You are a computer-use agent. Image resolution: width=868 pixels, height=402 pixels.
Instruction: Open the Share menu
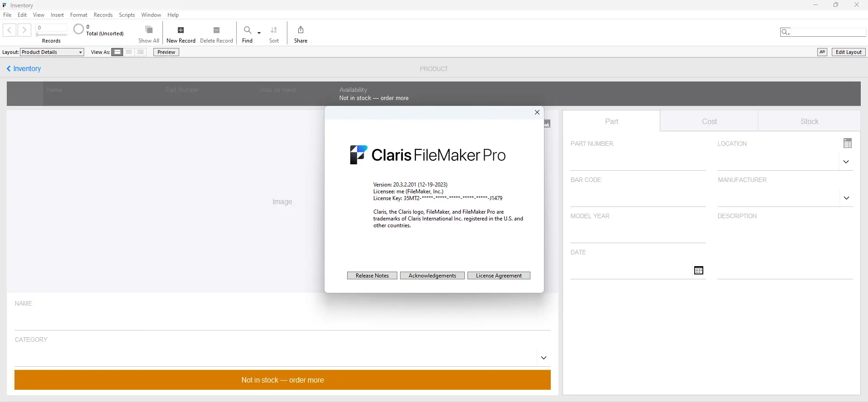(300, 34)
